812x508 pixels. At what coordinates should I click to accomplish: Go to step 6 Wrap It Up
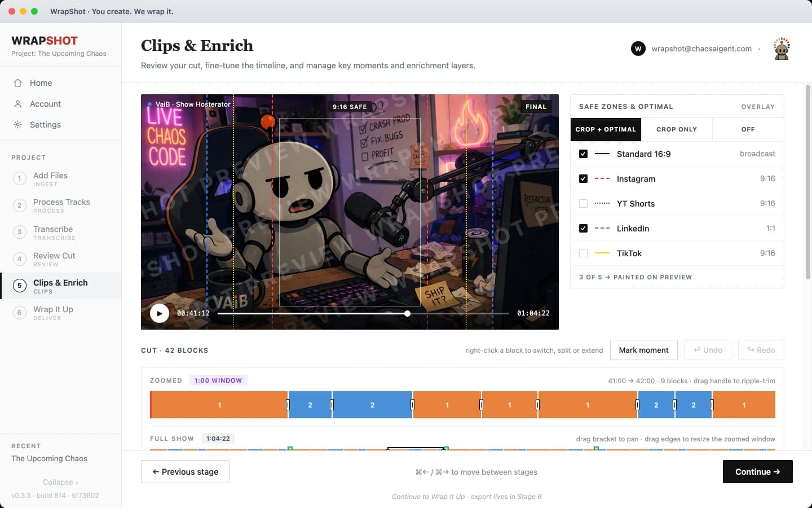60,313
